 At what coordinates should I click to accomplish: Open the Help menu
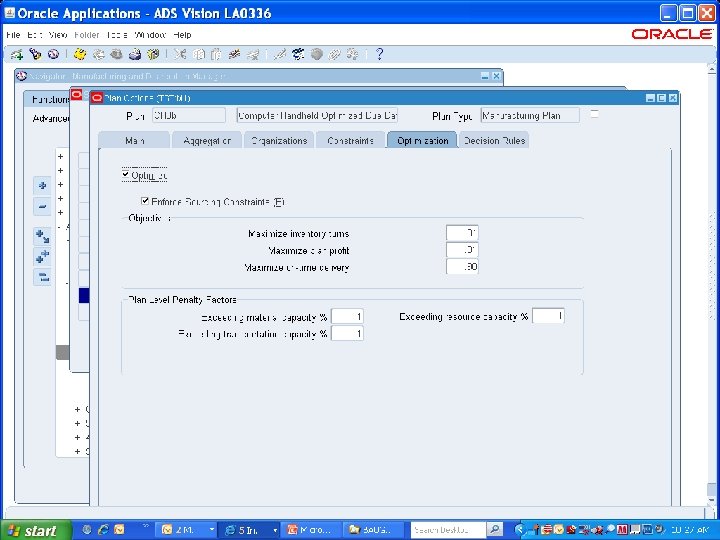(x=182, y=35)
